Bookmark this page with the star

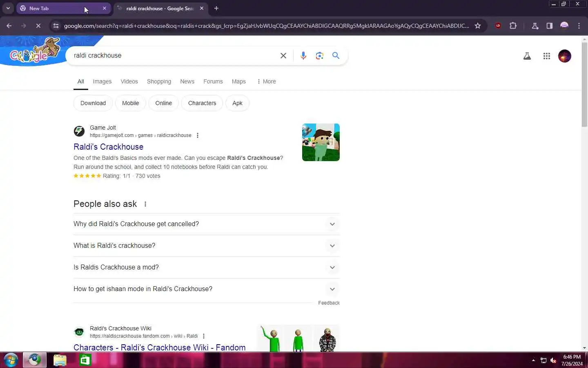click(x=478, y=26)
